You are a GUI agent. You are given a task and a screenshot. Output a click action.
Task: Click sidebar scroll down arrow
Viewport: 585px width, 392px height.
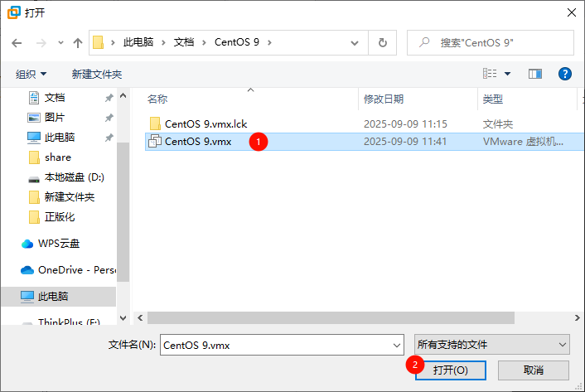(x=123, y=318)
